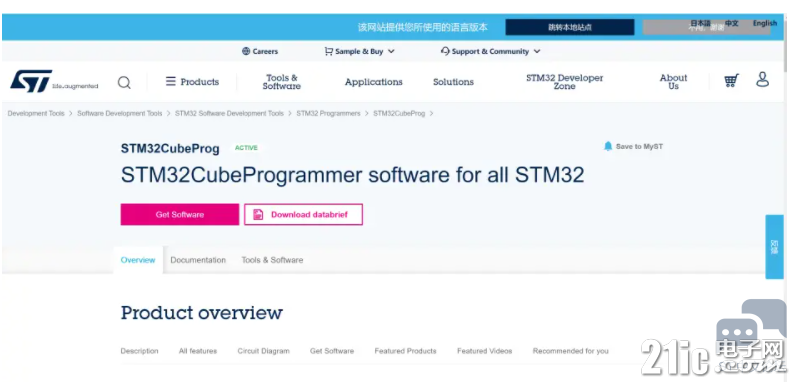The width and height of the screenshot is (795, 382).
Task: Click the gray decline button in banner
Action: coord(706,27)
